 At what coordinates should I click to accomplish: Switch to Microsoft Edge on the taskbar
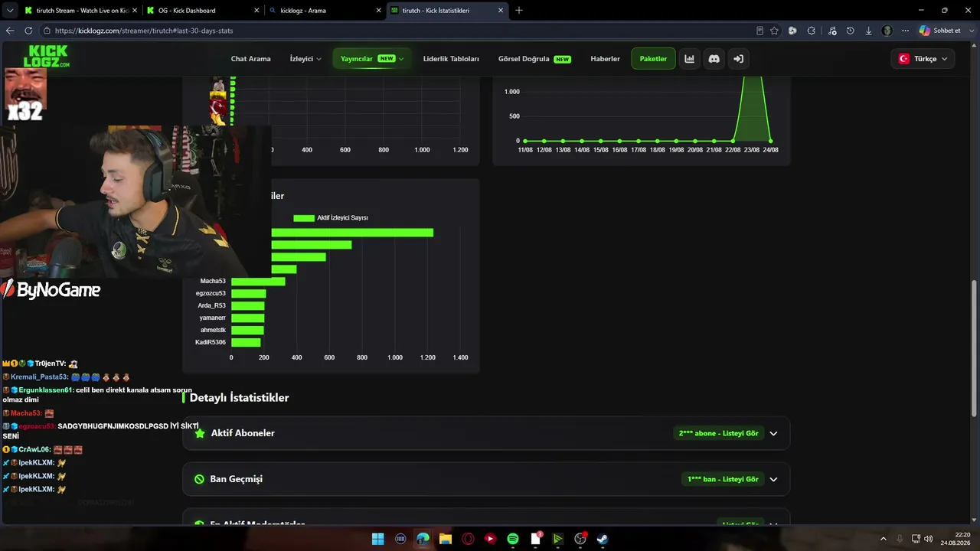(x=423, y=539)
